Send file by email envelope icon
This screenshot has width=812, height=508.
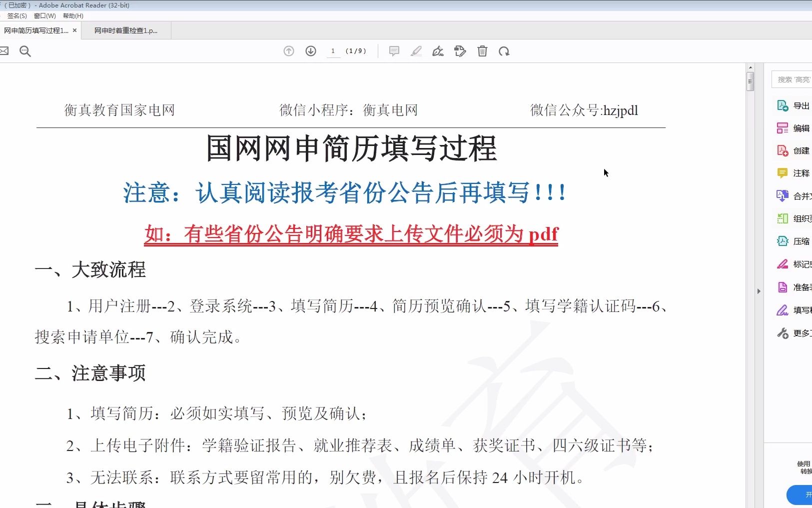(4, 51)
